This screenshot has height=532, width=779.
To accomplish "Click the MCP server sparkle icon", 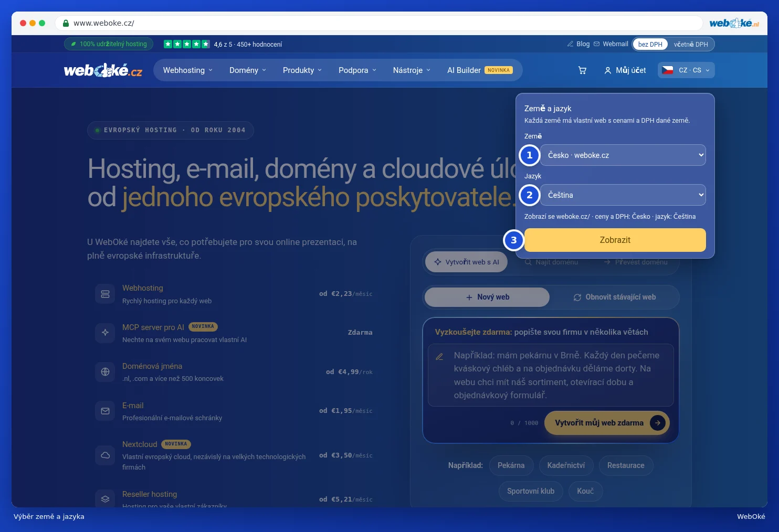I will (x=105, y=333).
